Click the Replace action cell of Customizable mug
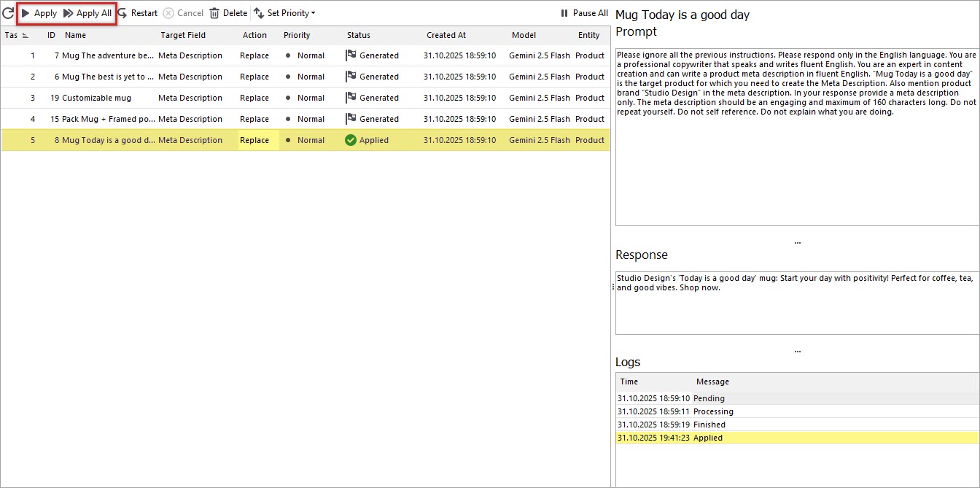This screenshot has height=488, width=980. click(x=254, y=98)
